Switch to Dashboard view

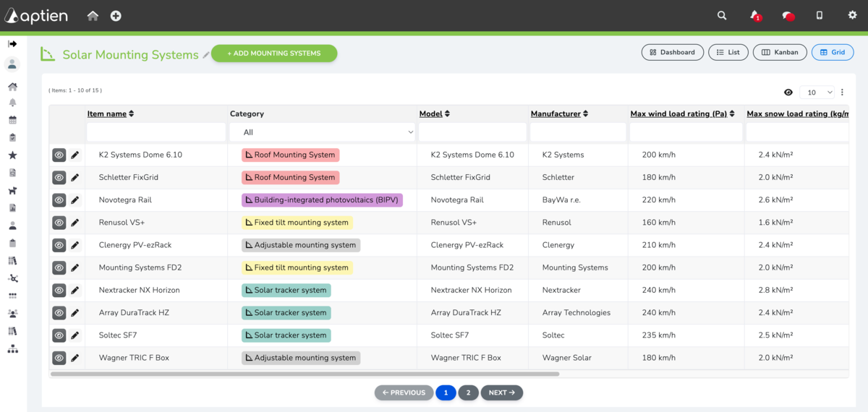pyautogui.click(x=672, y=52)
